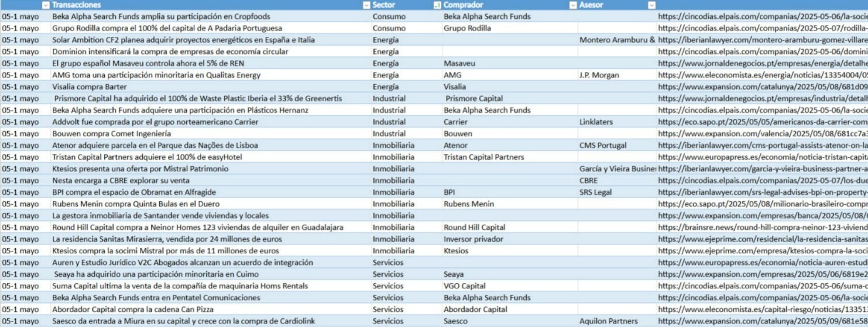Select the Transacciones header cell
The width and height of the screenshot is (868, 327).
[211, 5]
